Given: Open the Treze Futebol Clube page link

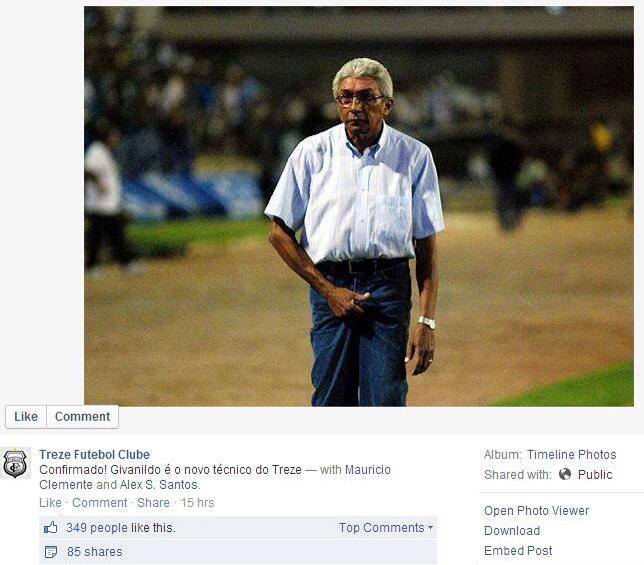Looking at the screenshot, I should point(94,455).
